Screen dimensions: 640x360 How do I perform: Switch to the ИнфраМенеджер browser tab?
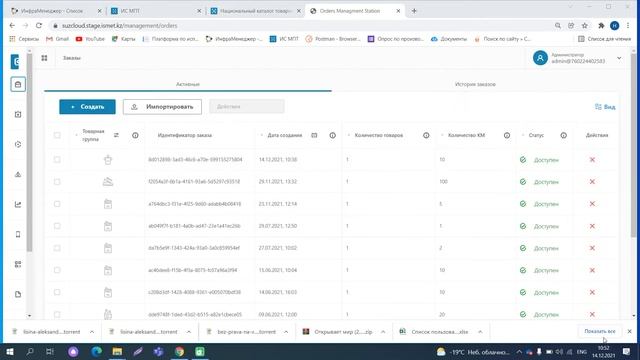coord(56,11)
